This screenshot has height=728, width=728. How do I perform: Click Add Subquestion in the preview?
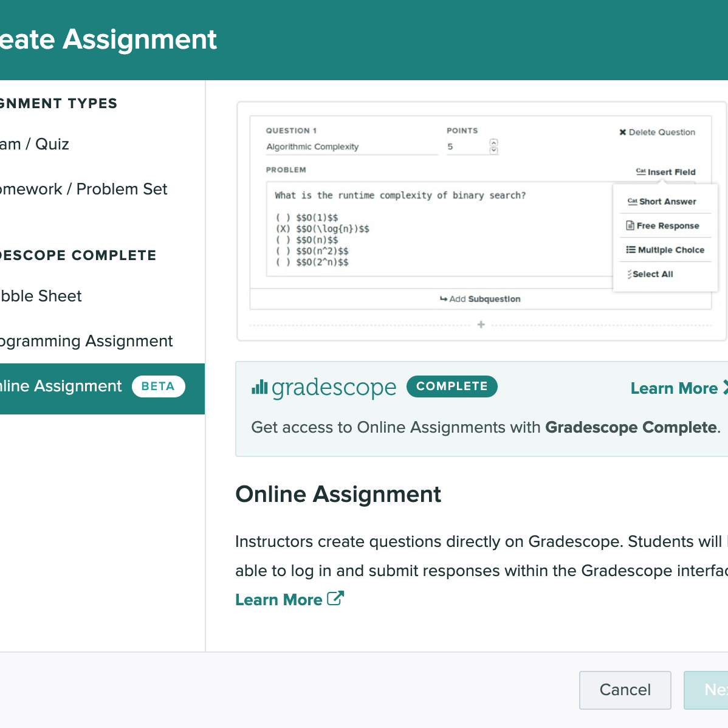click(481, 299)
